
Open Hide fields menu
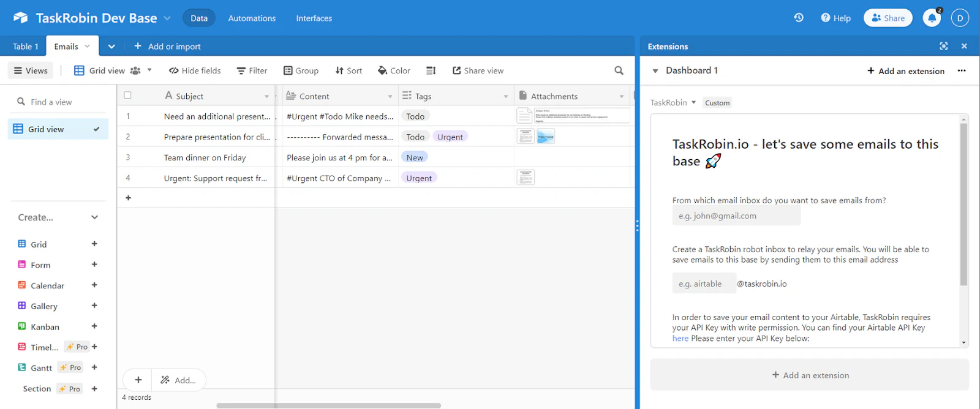coord(195,70)
